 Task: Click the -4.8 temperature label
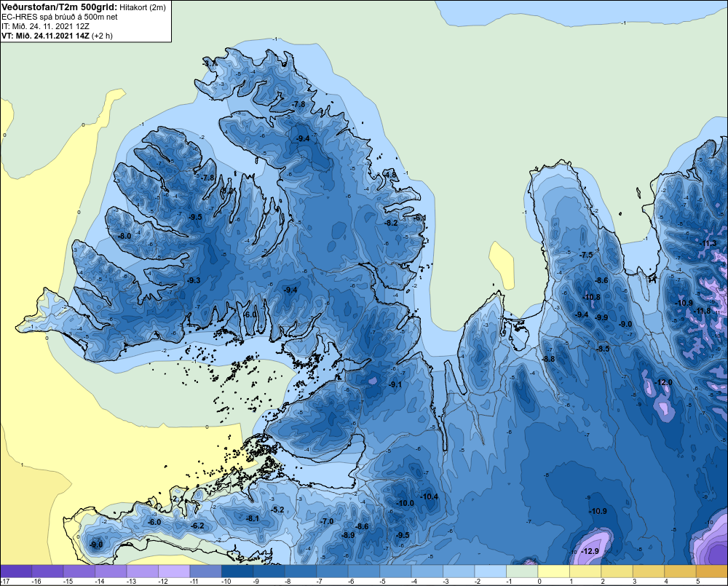[390, 175]
